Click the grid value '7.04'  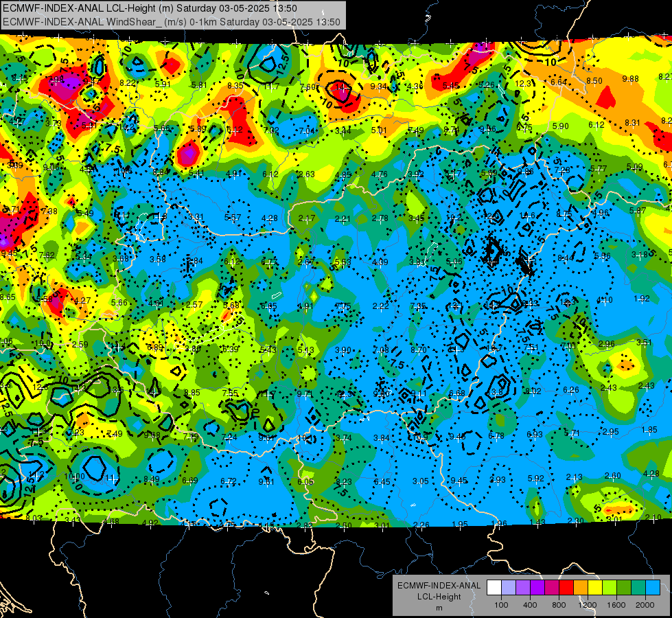click(307, 131)
